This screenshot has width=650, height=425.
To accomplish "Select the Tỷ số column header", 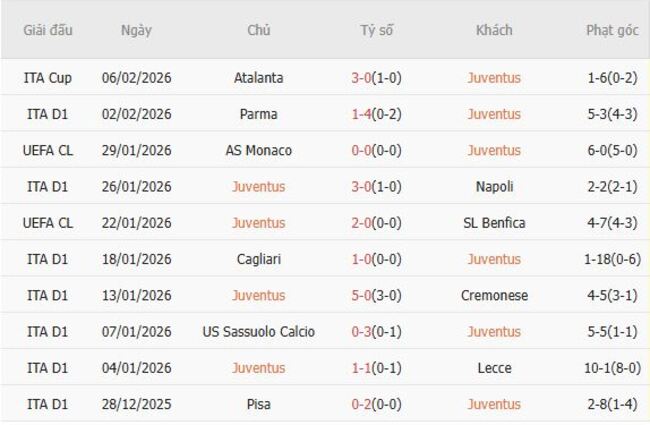I will click(376, 30).
